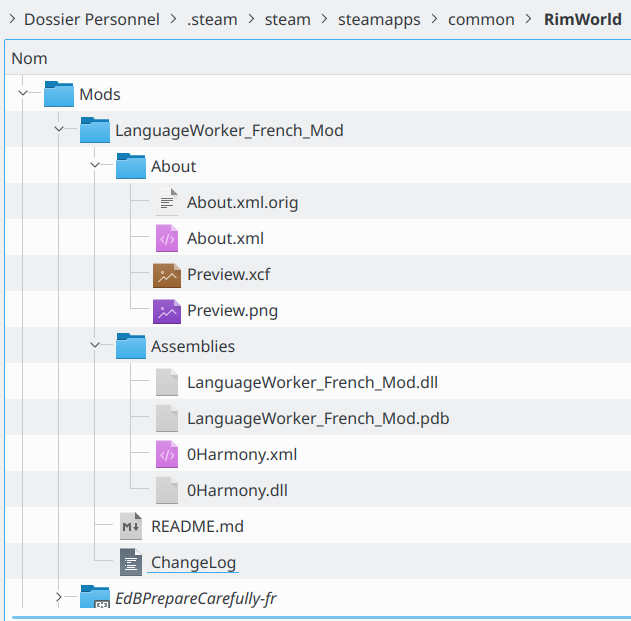The image size is (631, 621).
Task: Click the 0Harmony.xml pink XML icon
Action: point(167,454)
